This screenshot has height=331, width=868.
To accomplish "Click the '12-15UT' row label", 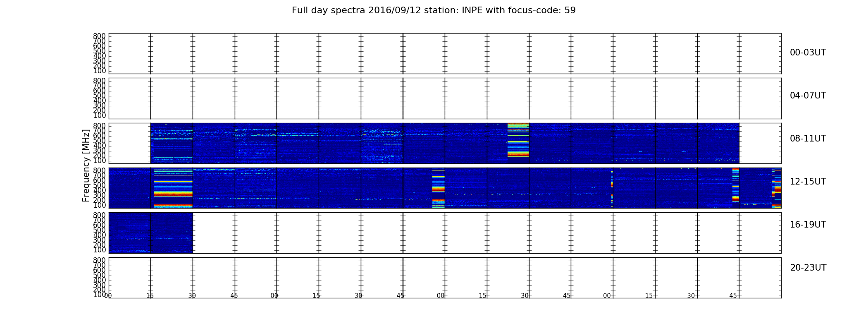I will [808, 182].
